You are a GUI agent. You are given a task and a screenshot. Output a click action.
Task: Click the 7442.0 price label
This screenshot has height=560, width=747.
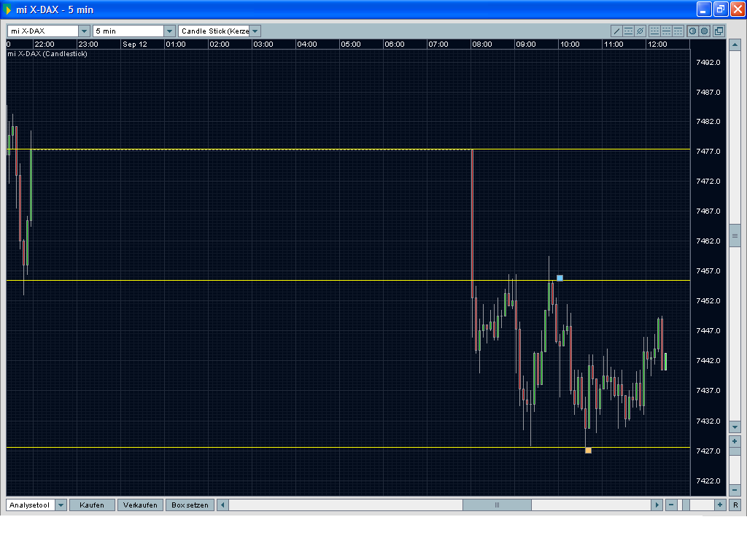pyautogui.click(x=708, y=360)
